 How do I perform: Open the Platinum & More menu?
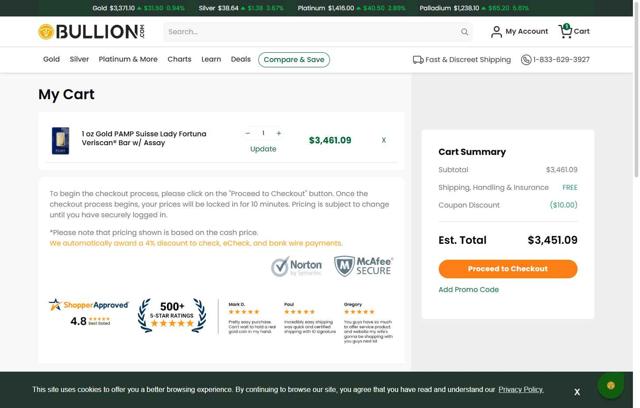[x=128, y=59]
